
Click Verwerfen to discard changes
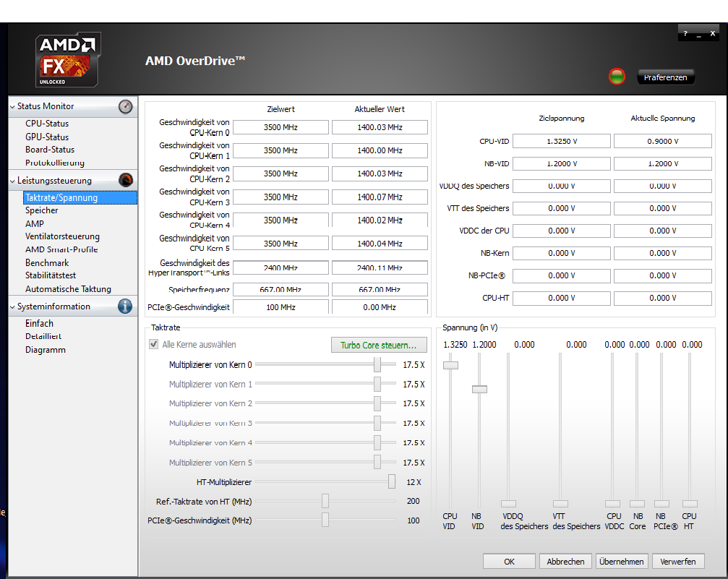pyautogui.click(x=678, y=562)
